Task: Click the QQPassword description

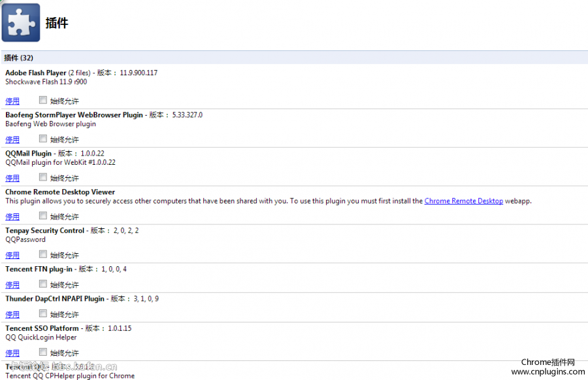Action: (x=25, y=239)
